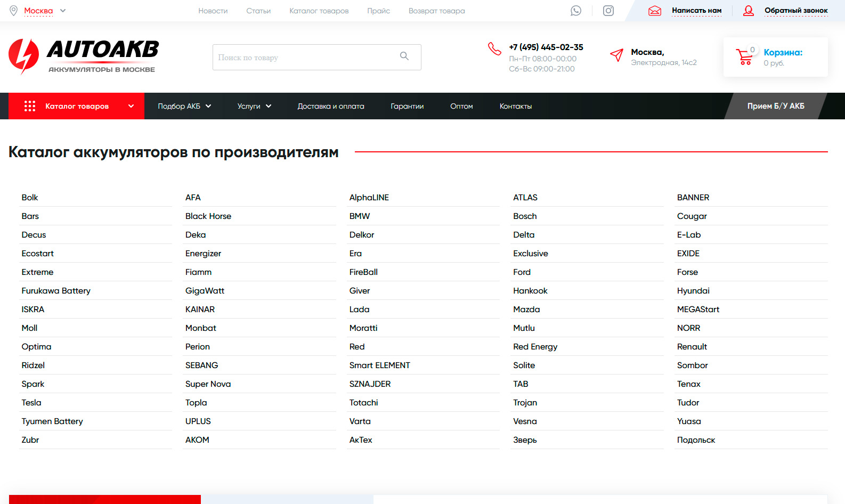Open Каталог товаров in the top gray menu

coord(319,11)
